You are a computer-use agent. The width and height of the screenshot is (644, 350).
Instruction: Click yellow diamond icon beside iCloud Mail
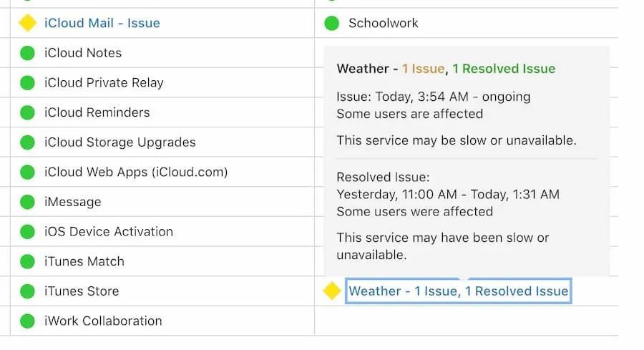pyautogui.click(x=27, y=23)
